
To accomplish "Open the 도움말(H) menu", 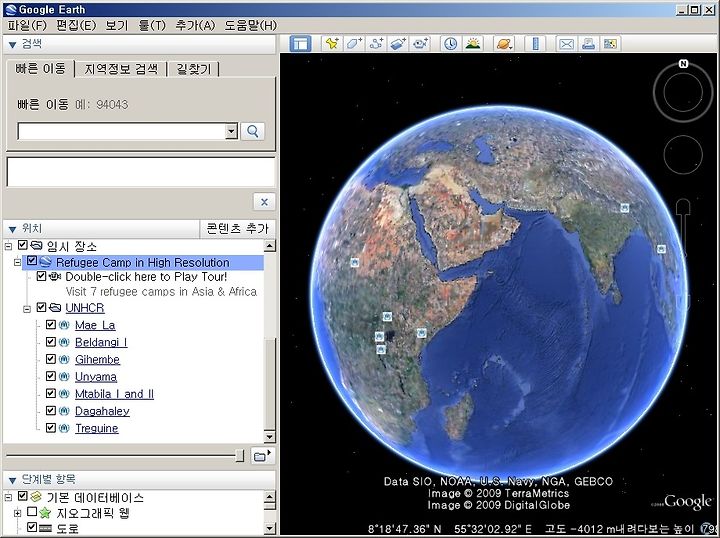I will [251, 25].
